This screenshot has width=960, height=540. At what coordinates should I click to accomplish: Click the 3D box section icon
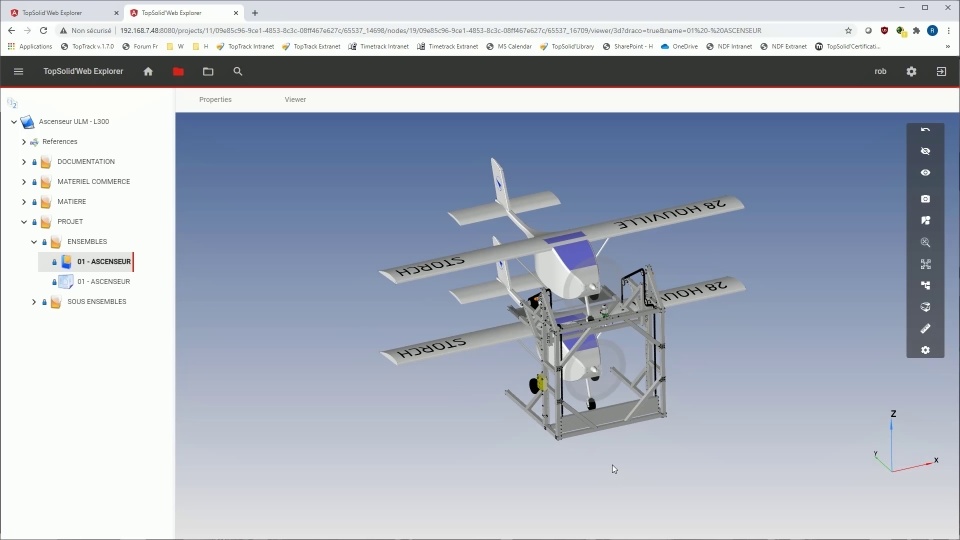(x=925, y=307)
